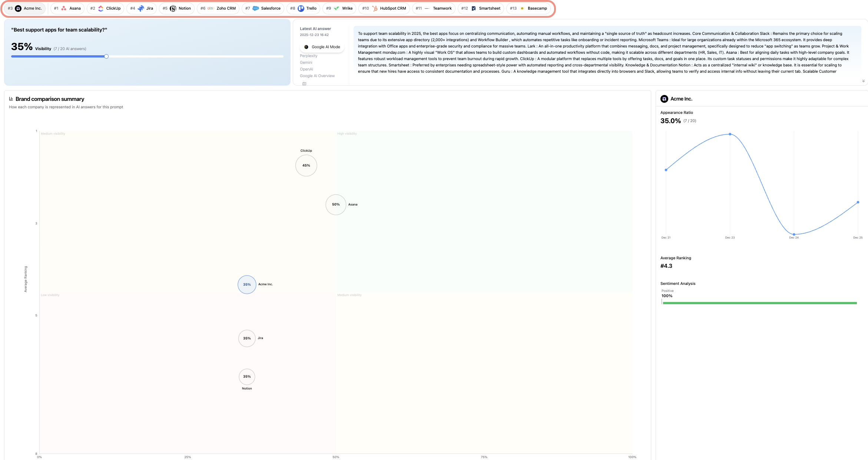Screen dimensions: 868x460
Task: Select the Wrike brand chip
Action: tap(339, 8)
